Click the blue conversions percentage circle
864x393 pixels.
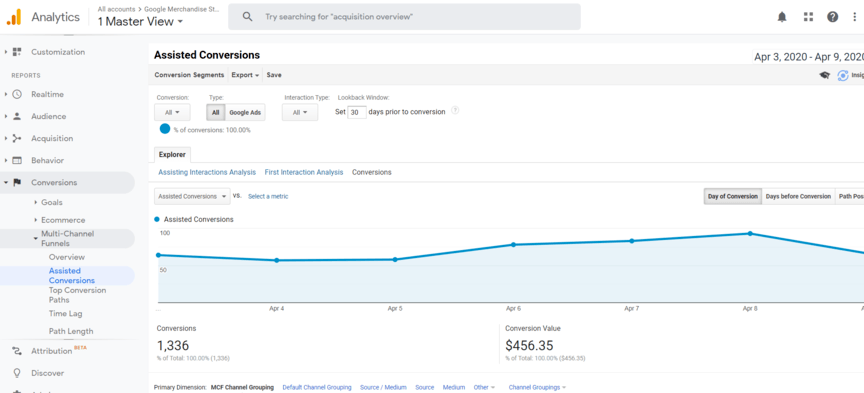point(165,129)
